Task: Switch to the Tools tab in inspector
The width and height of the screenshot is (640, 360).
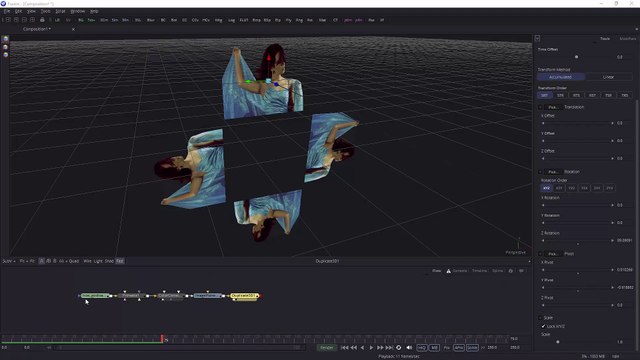Action: point(605,39)
